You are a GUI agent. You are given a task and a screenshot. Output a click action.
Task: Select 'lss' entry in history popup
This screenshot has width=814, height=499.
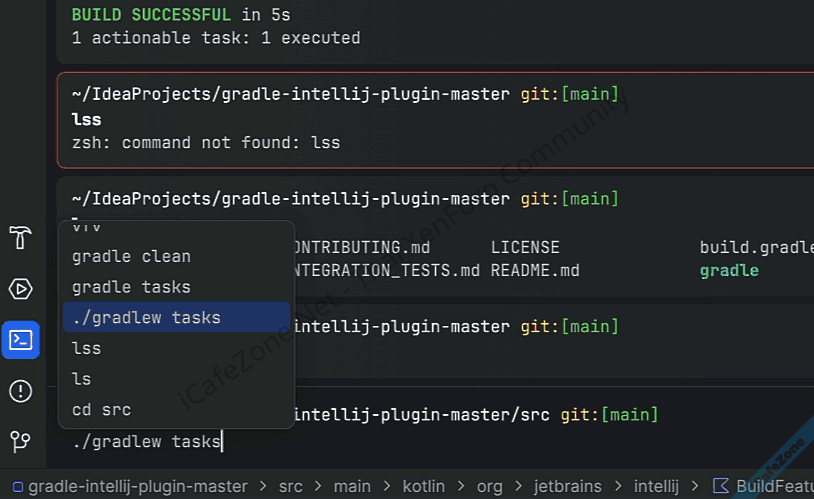pos(87,348)
